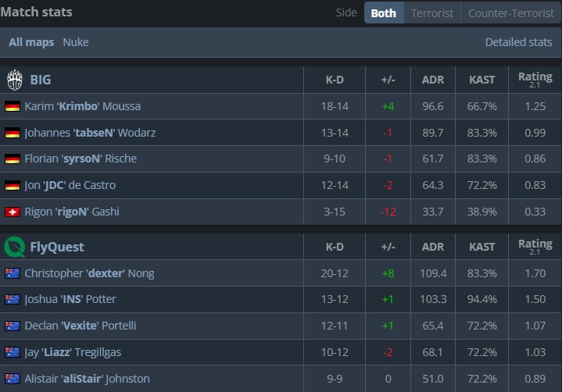Switch side filter to Counter-Terrorist

pos(510,12)
